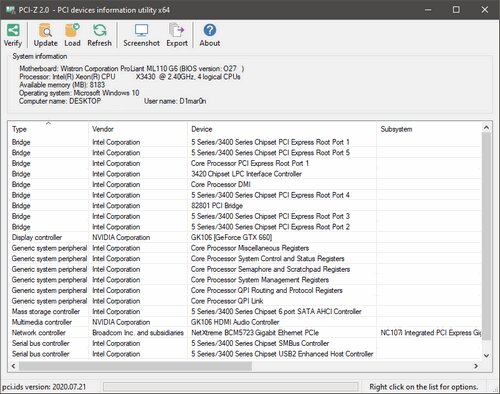Select the 82801 PCI Bridge row

(x=245, y=206)
